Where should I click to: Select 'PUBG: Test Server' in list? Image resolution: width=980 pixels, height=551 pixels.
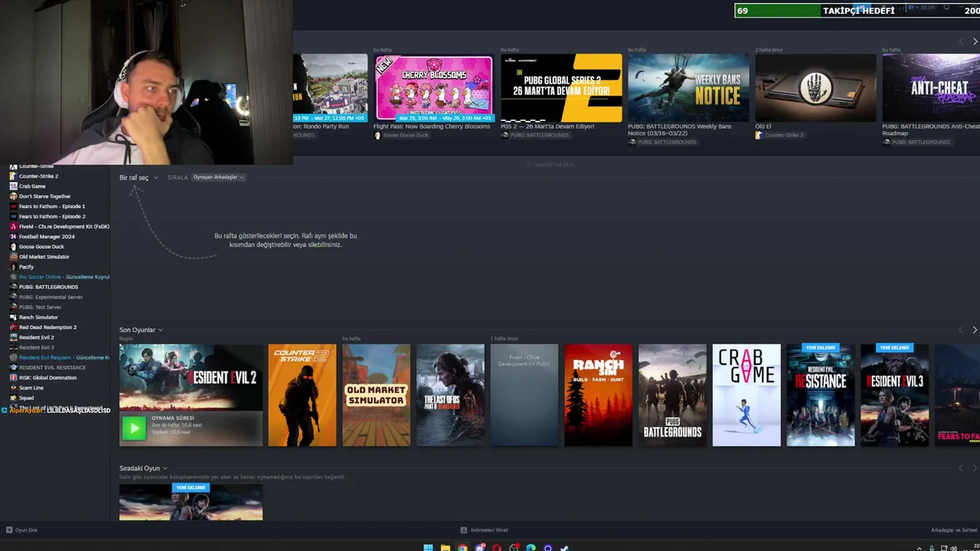(40, 307)
